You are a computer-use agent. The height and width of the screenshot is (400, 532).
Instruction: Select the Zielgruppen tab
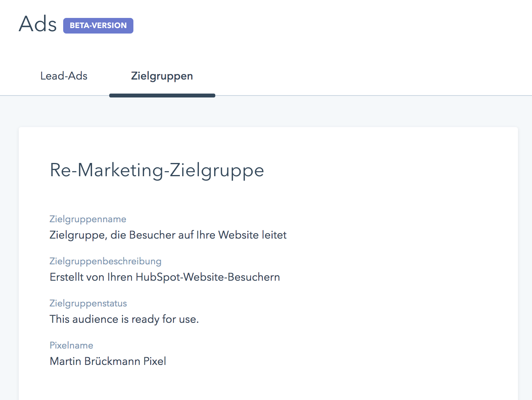[162, 76]
